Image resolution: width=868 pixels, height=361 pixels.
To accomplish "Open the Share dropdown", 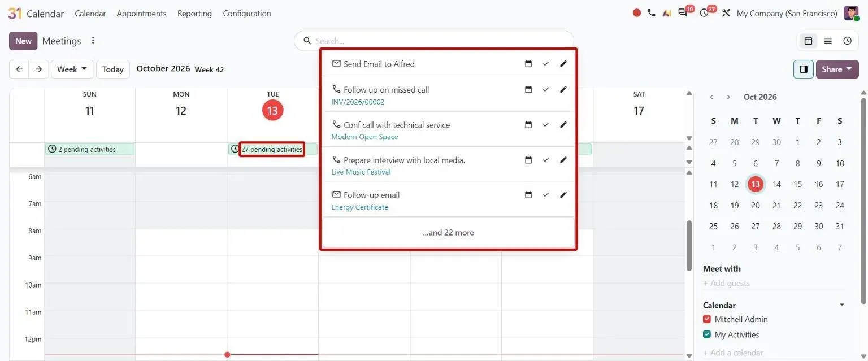I will click(837, 69).
